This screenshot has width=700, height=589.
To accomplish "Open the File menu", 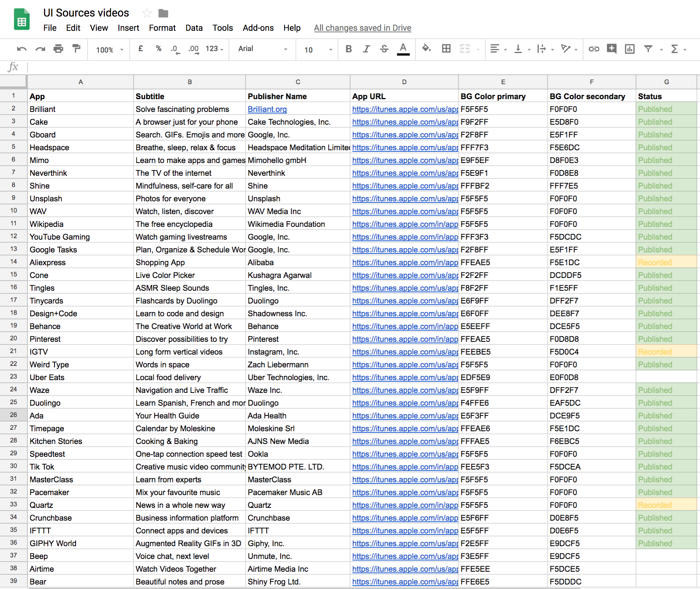I will point(50,28).
